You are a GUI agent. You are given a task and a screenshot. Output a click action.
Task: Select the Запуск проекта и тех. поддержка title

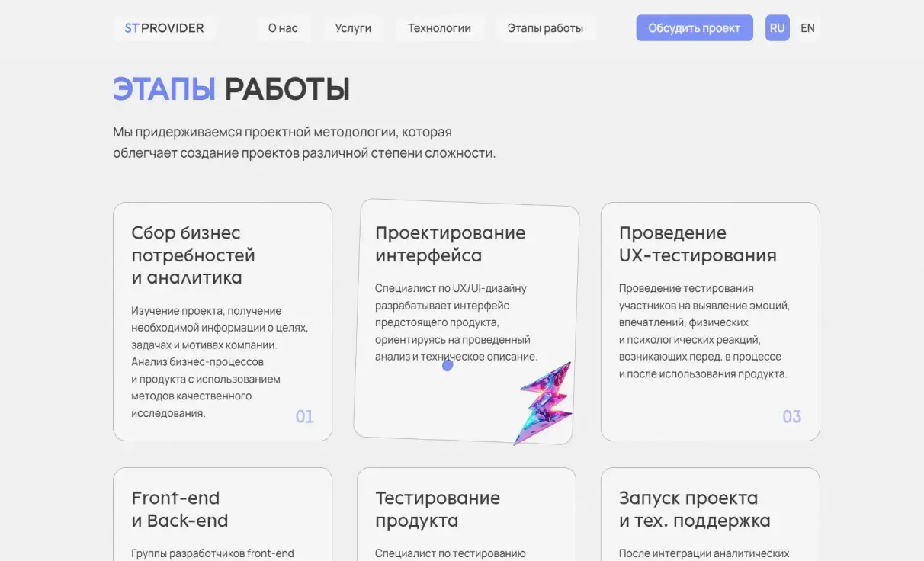[x=695, y=509]
